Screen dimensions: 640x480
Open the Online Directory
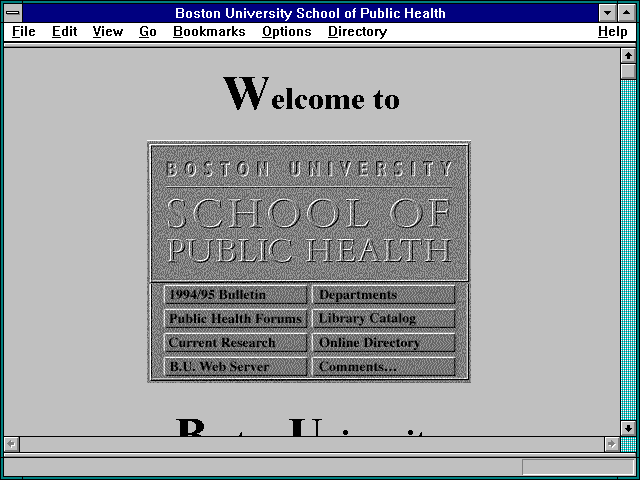(384, 342)
